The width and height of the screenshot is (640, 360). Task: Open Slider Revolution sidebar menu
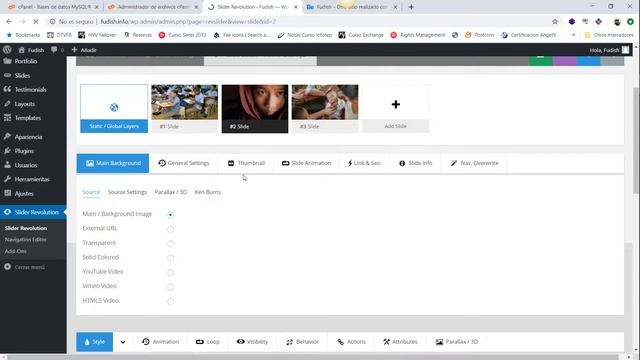[33, 212]
